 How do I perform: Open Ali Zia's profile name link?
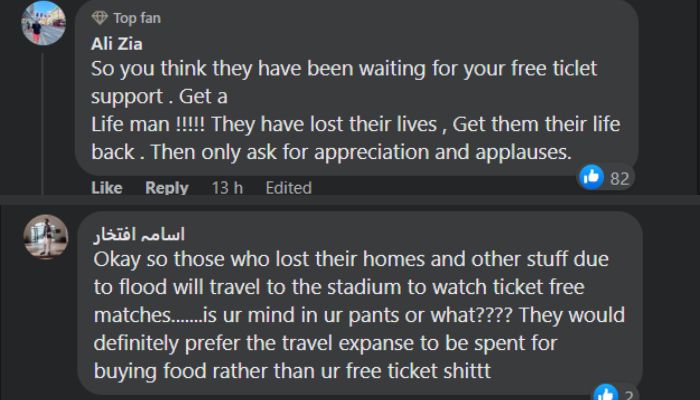[x=119, y=44]
